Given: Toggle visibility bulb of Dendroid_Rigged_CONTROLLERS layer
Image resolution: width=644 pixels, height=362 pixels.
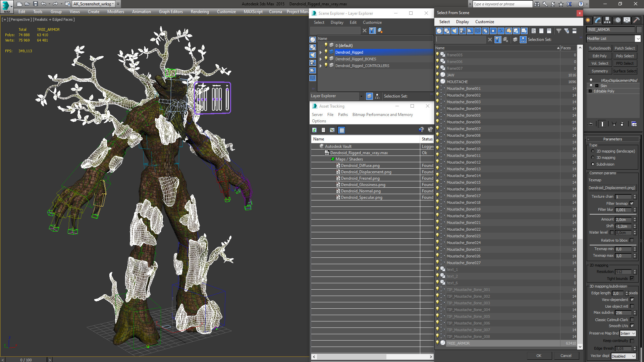Looking at the screenshot, I should pos(326,65).
